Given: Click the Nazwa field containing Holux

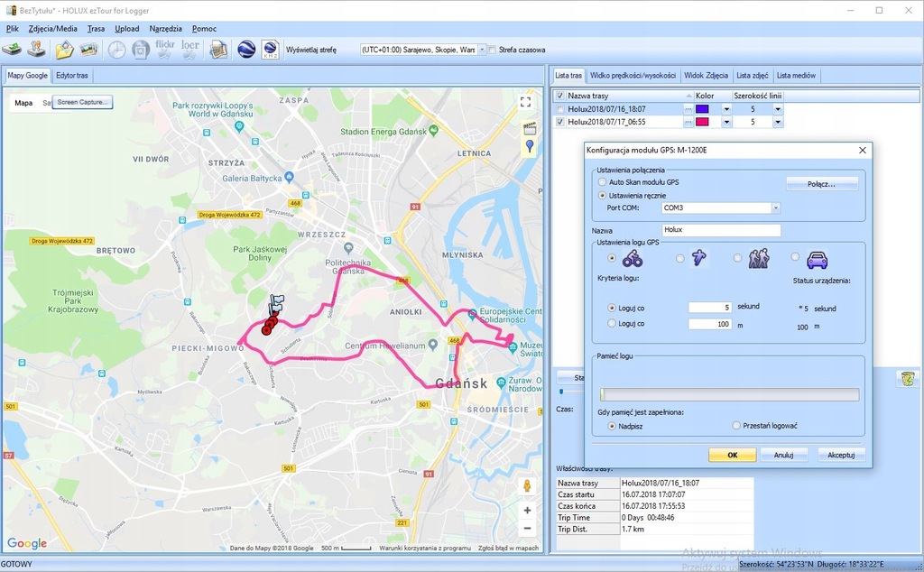Looking at the screenshot, I should tap(721, 230).
